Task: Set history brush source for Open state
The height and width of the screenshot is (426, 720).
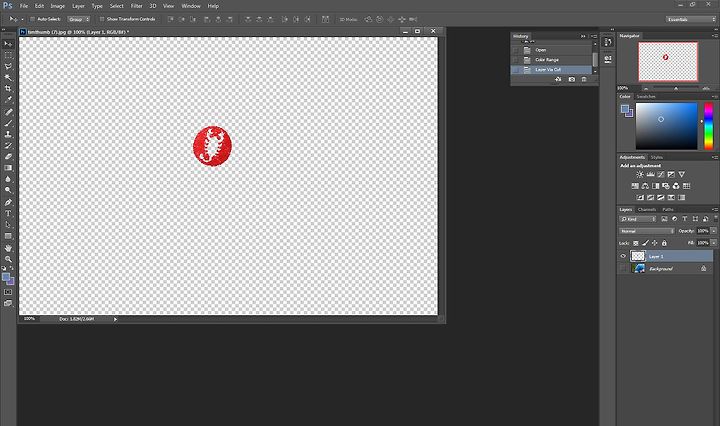Action: (516, 50)
